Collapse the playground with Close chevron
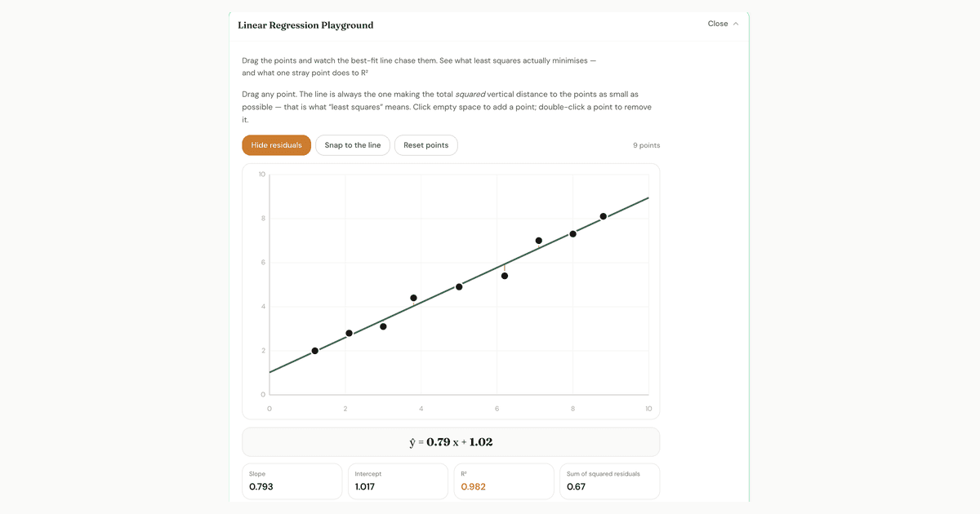 723,24
